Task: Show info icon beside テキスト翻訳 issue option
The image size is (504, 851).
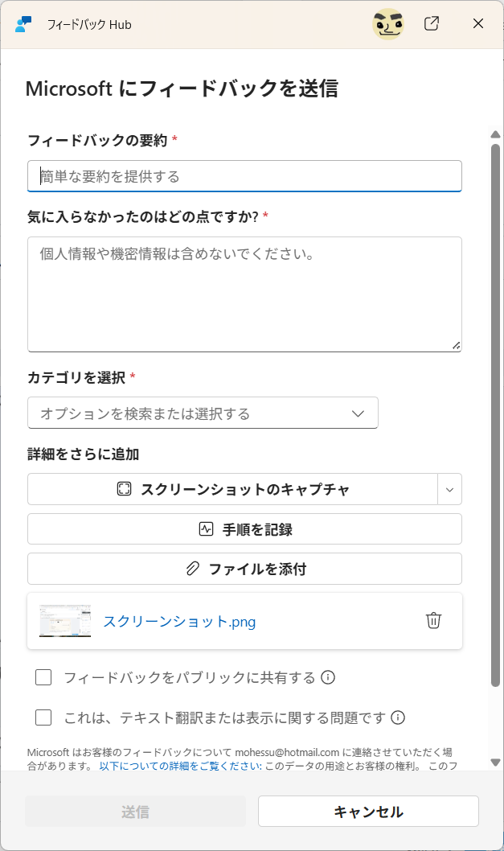Action: click(398, 717)
